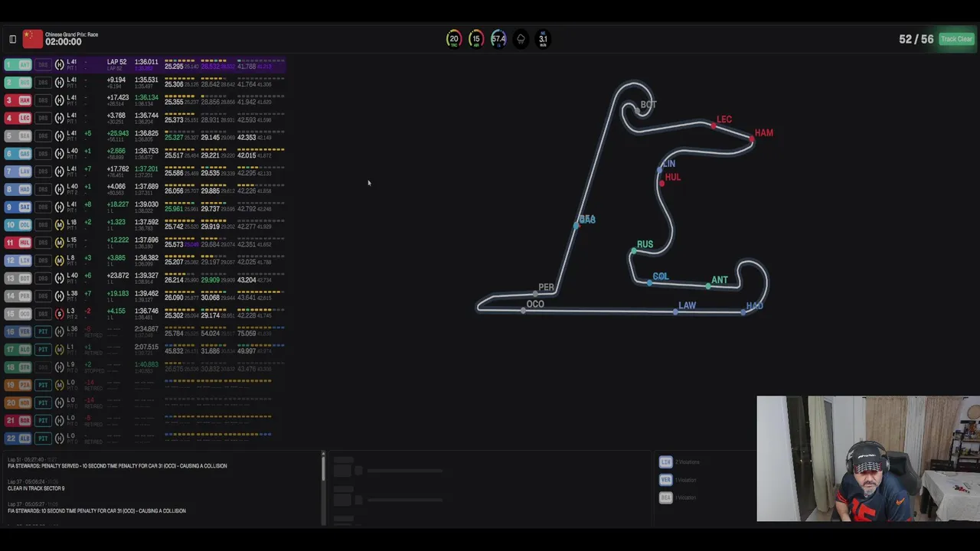Click the VER violation entry
980x551 pixels.
click(678, 480)
